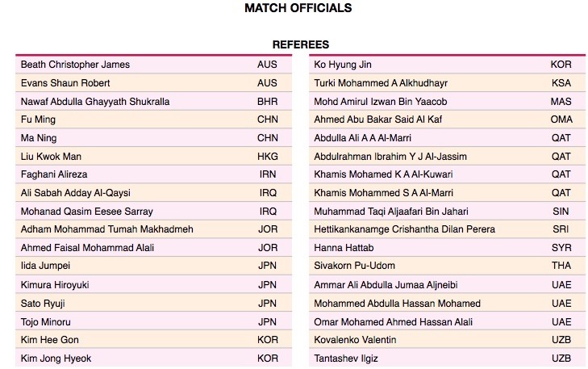Click Turki Mohammed A Alkhudhayr name
This screenshot has width=588, height=369.
381,83
